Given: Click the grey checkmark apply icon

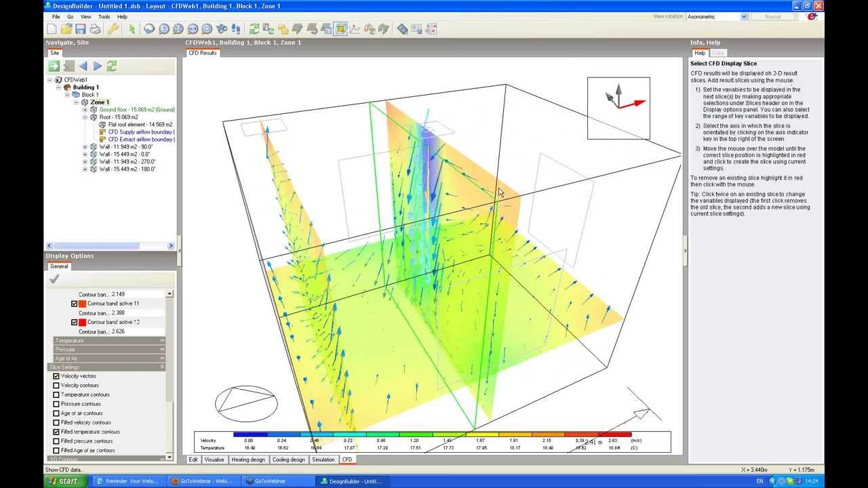Looking at the screenshot, I should [x=54, y=279].
